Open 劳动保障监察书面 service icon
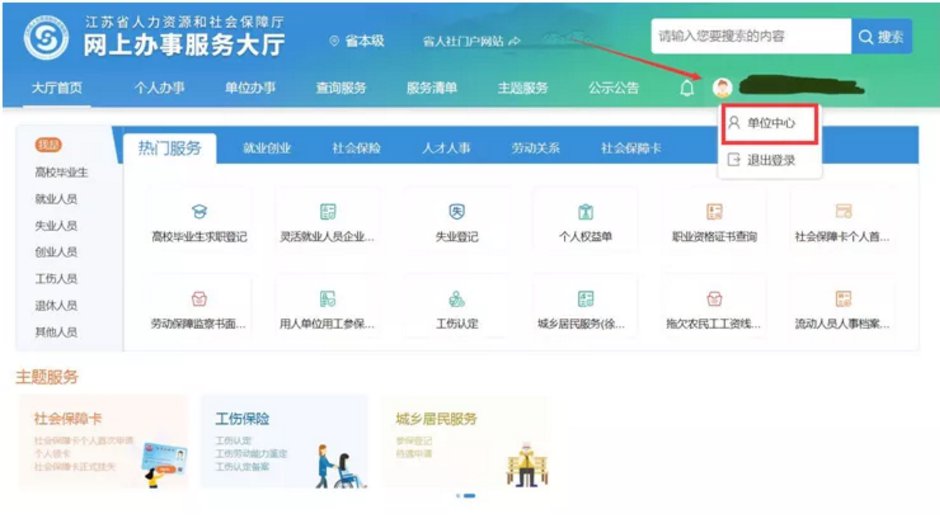This screenshot has height=521, width=940. pos(198,299)
